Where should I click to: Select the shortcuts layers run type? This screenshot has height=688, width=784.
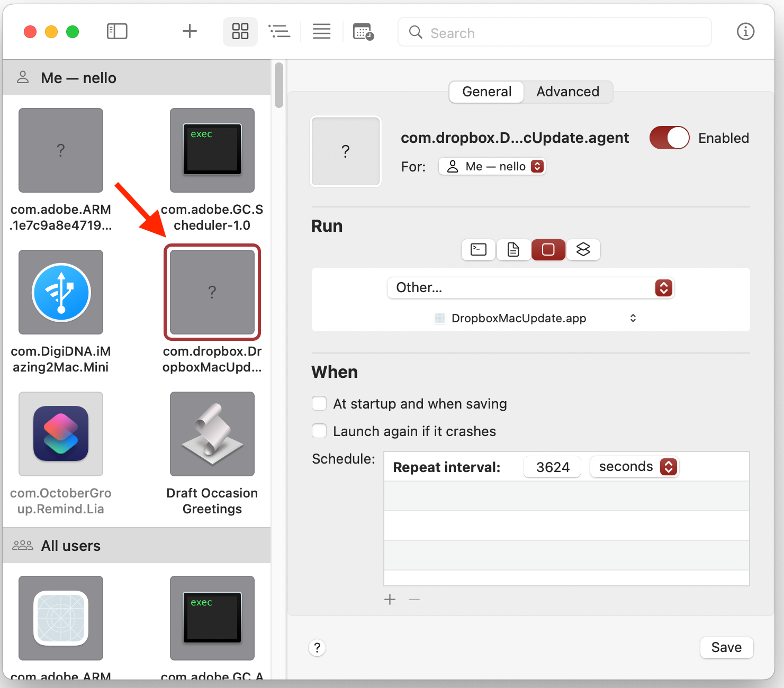(583, 250)
